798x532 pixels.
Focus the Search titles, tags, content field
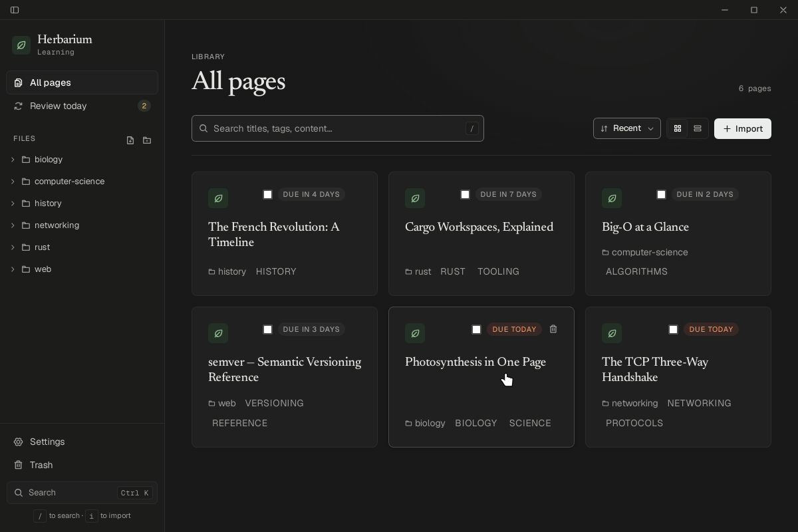[x=338, y=128]
